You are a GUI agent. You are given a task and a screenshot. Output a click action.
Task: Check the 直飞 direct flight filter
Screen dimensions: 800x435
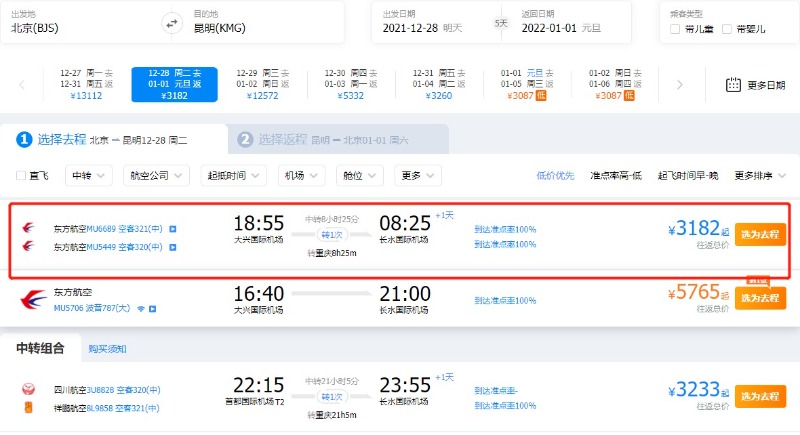22,176
